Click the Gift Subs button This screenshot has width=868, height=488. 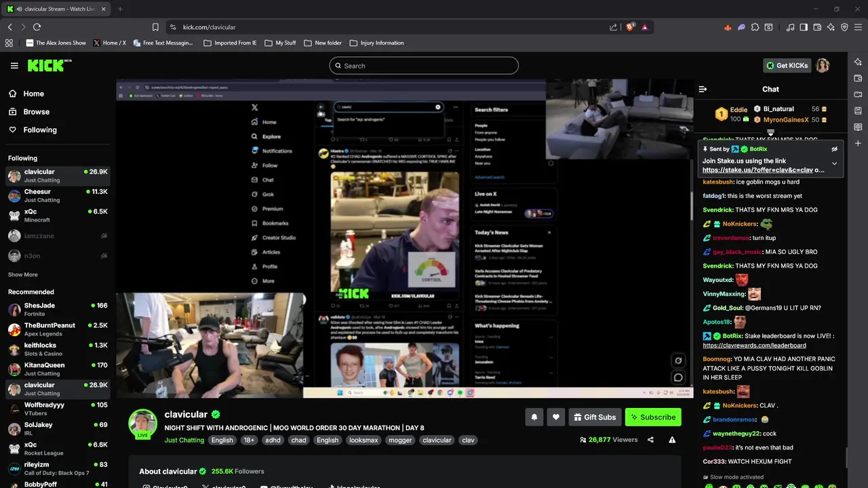[x=594, y=417]
